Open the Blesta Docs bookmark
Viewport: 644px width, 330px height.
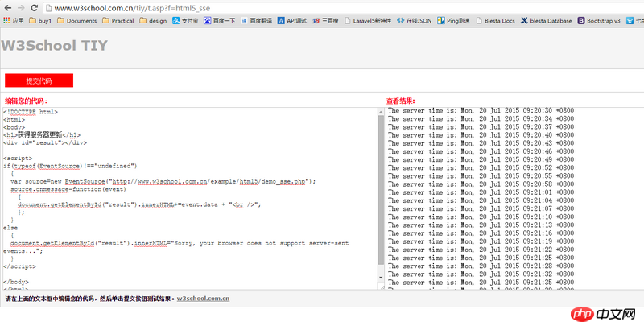pyautogui.click(x=495, y=20)
